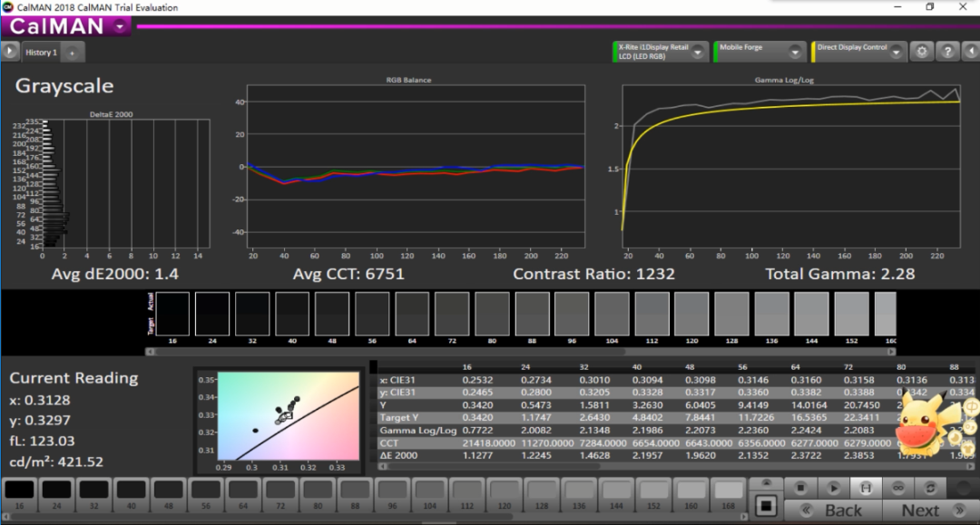Click the stop measurement icon
Screen dimensions: 980x525
[x=800, y=488]
